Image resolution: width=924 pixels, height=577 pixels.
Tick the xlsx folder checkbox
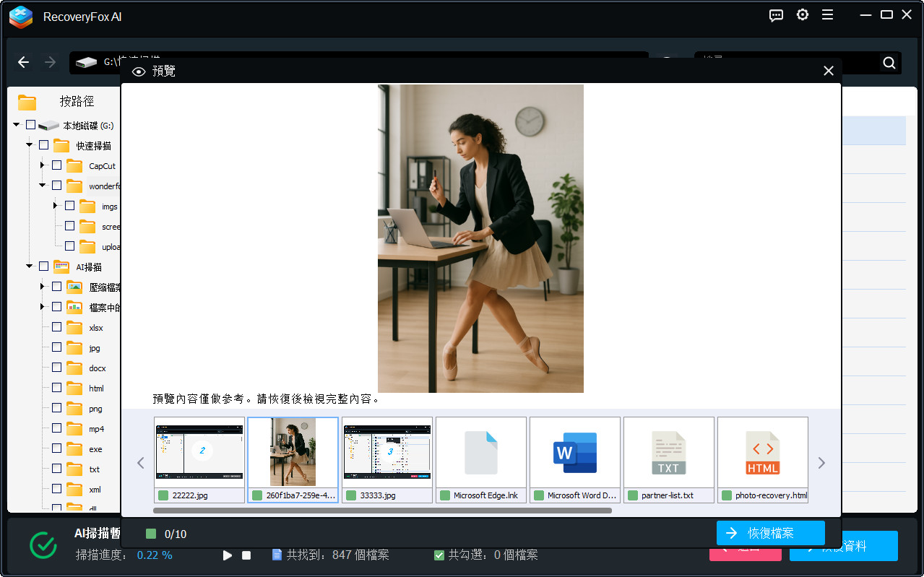(x=56, y=327)
